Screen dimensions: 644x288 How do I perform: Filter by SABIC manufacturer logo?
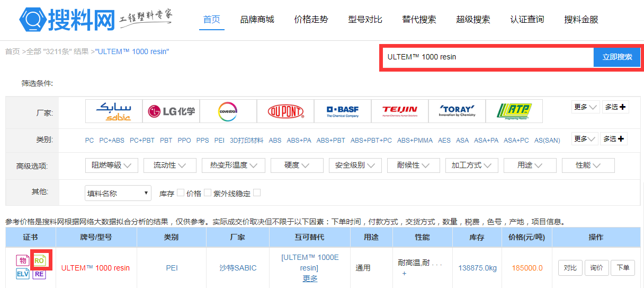pos(114,111)
